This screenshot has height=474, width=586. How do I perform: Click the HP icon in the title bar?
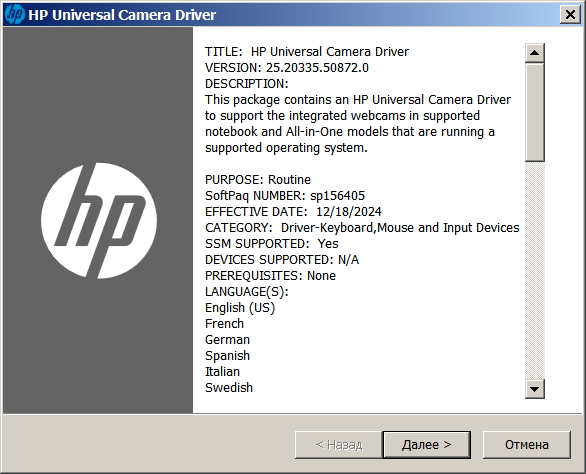click(15, 15)
